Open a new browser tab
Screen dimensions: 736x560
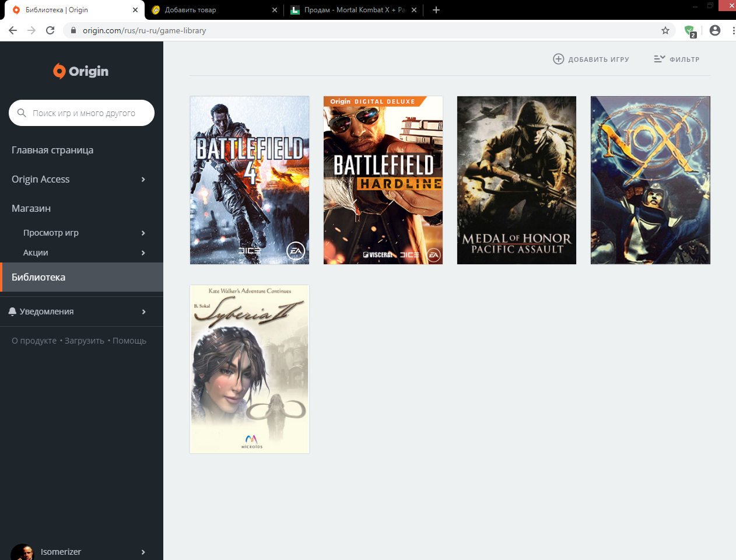point(436,10)
